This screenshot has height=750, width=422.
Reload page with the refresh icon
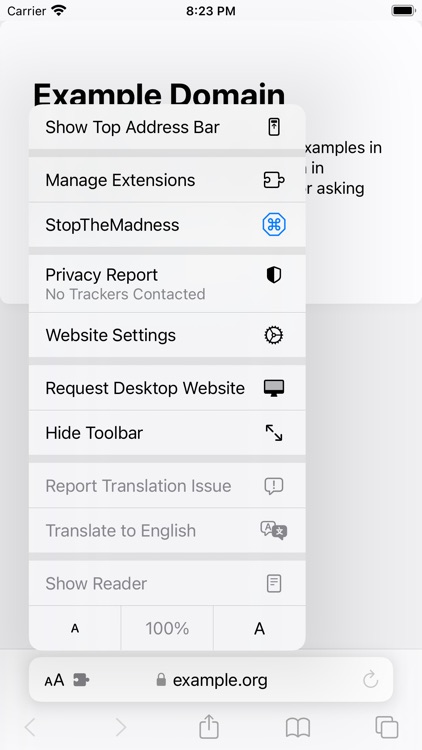(370, 679)
